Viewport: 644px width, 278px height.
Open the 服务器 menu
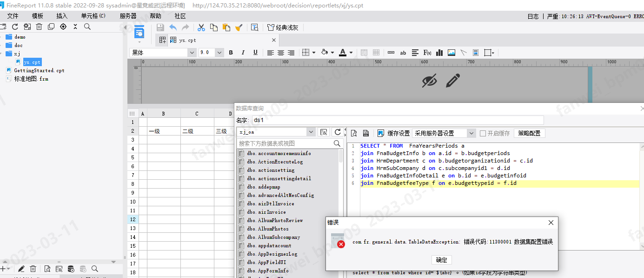pyautogui.click(x=128, y=16)
